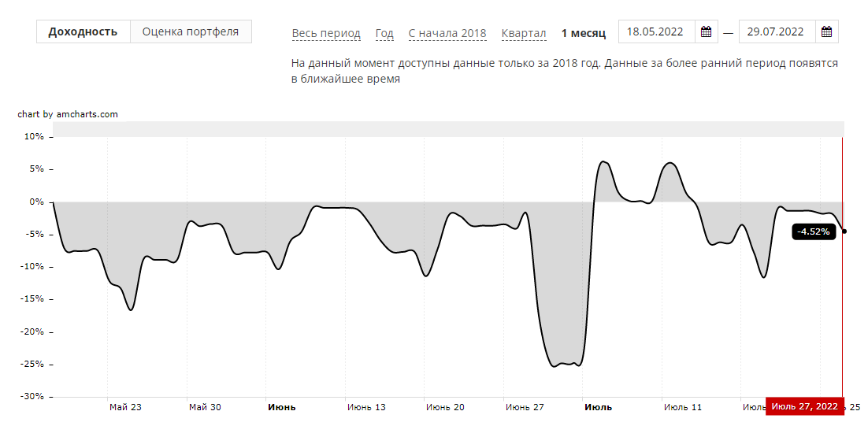Open calendar icon for start date
This screenshot has width=868, height=437.
coord(706,32)
